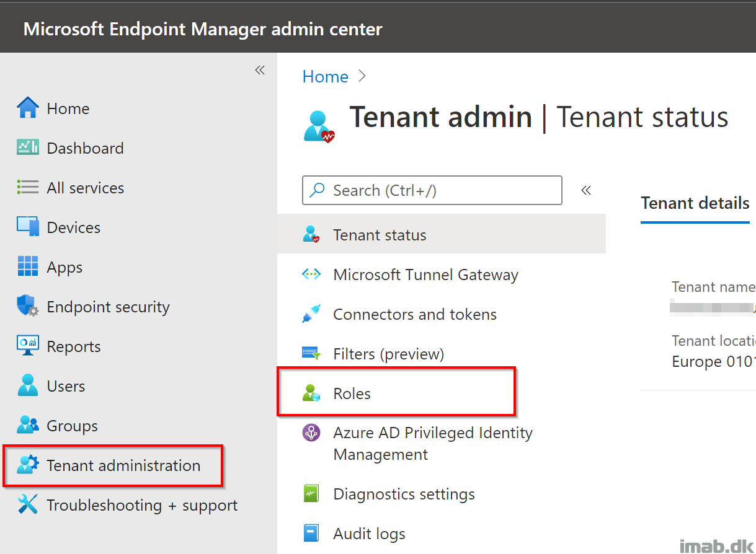Image resolution: width=756 pixels, height=554 pixels.
Task: Collapse the Tenant admin menu pane
Action: click(586, 190)
